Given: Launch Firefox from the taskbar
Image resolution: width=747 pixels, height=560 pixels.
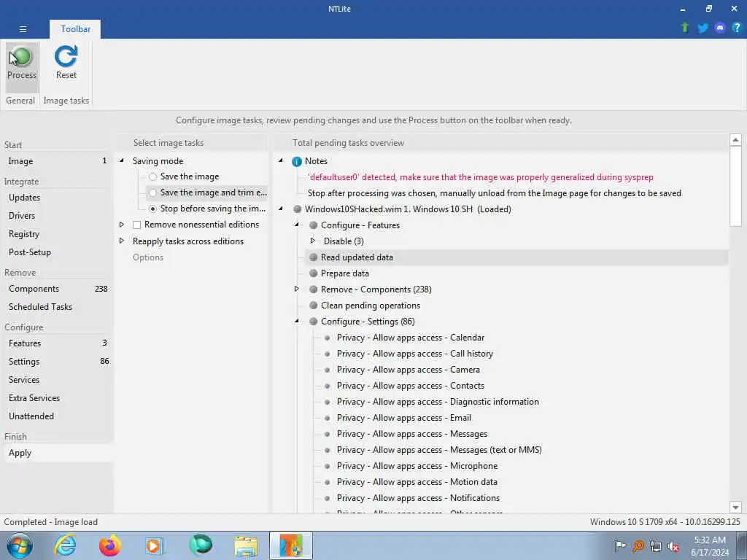Looking at the screenshot, I should click(x=109, y=545).
